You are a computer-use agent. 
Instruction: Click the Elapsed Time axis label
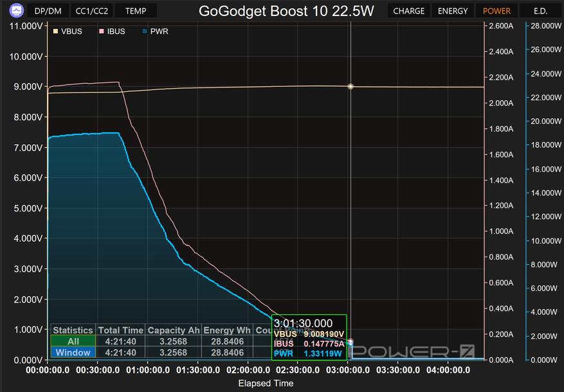[x=266, y=384]
